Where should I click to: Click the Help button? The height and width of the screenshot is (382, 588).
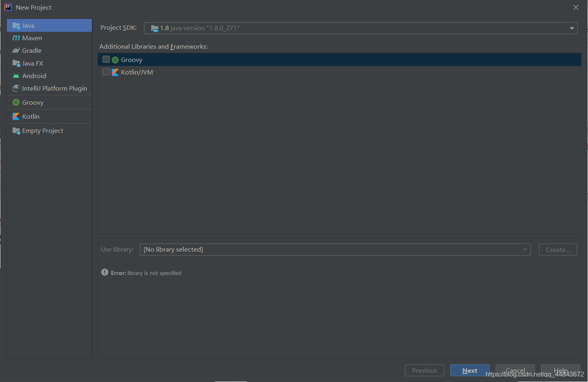tap(561, 370)
